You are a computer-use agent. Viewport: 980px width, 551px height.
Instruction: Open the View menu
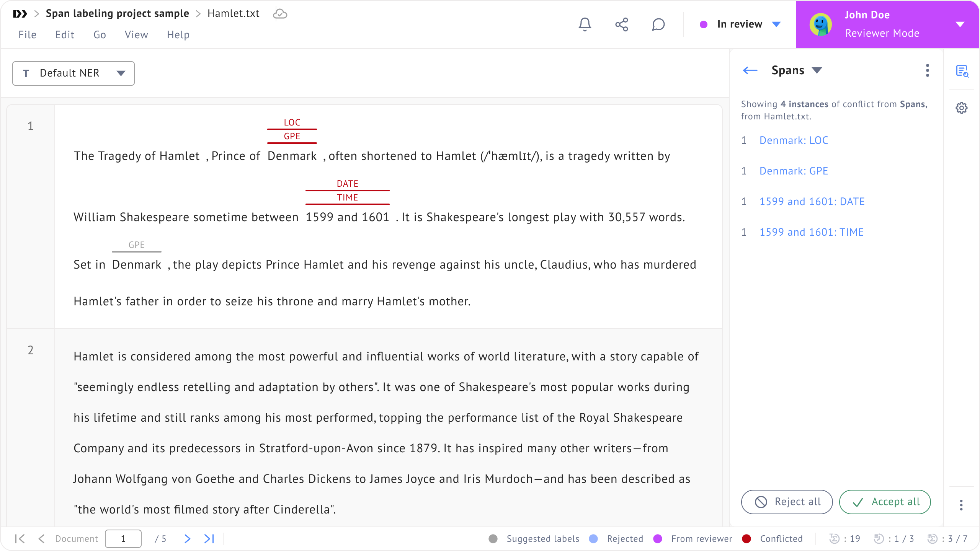[136, 35]
